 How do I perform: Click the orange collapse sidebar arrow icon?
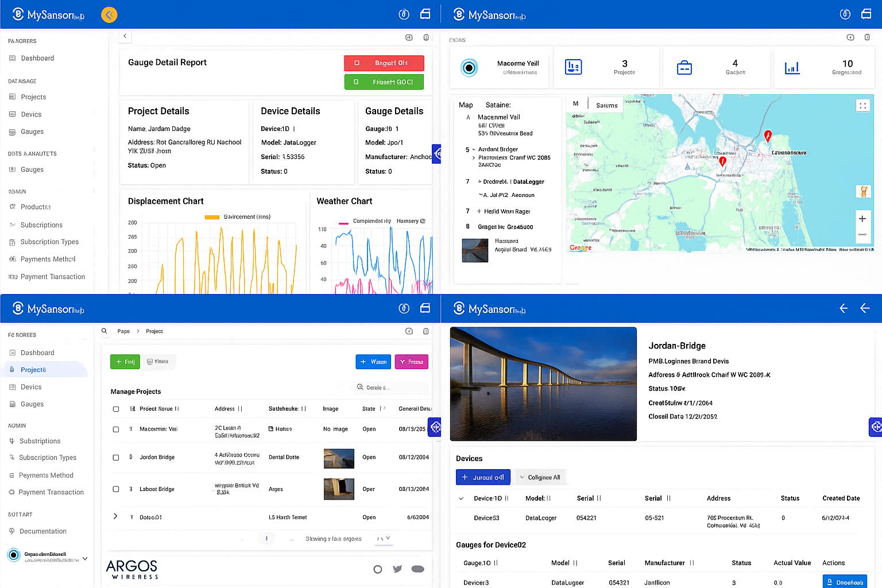109,14
